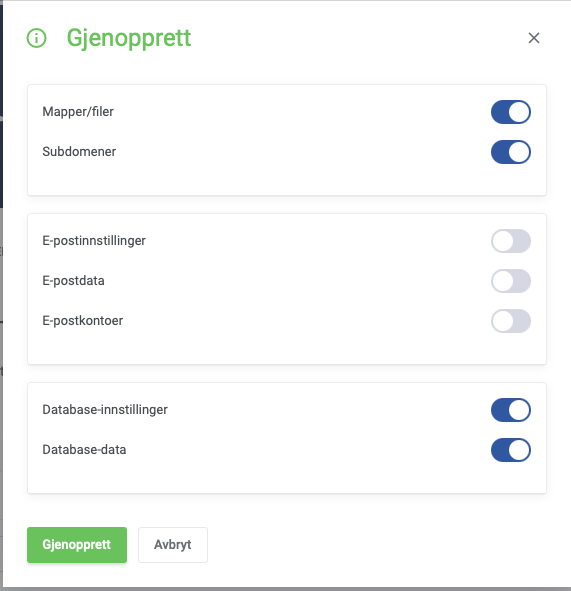This screenshot has width=571, height=591.
Task: Click the E-postinnstillinger label
Action: [x=94, y=241]
